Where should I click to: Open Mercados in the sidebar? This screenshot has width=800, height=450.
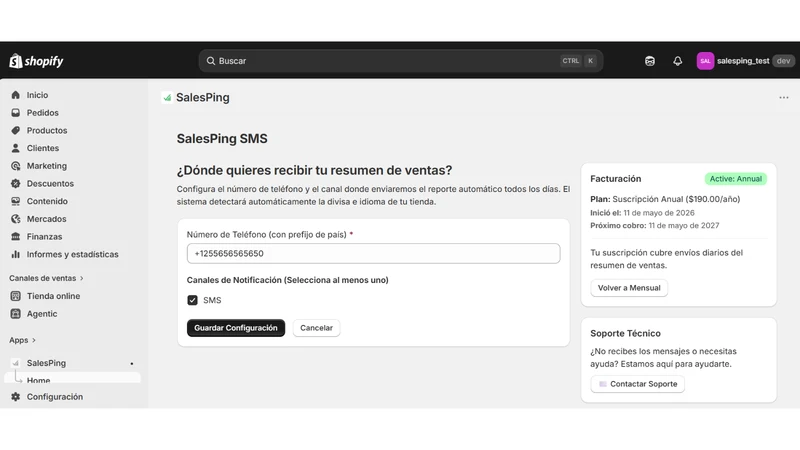click(46, 219)
